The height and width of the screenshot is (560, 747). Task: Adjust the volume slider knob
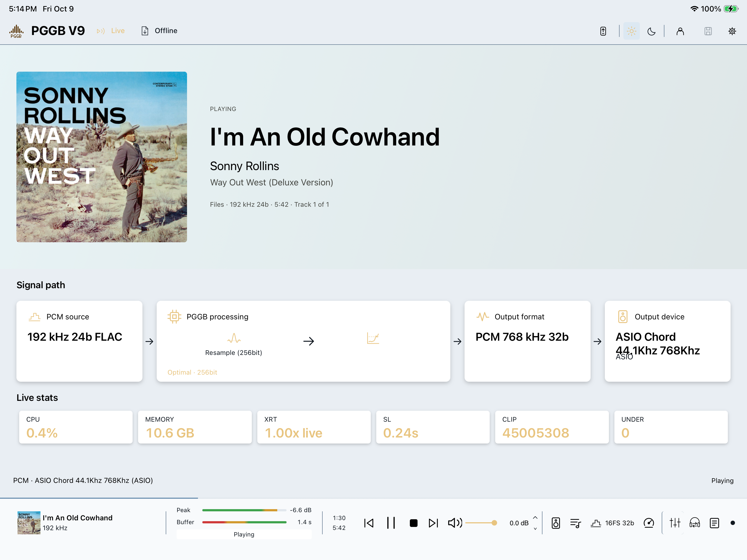[x=494, y=523]
